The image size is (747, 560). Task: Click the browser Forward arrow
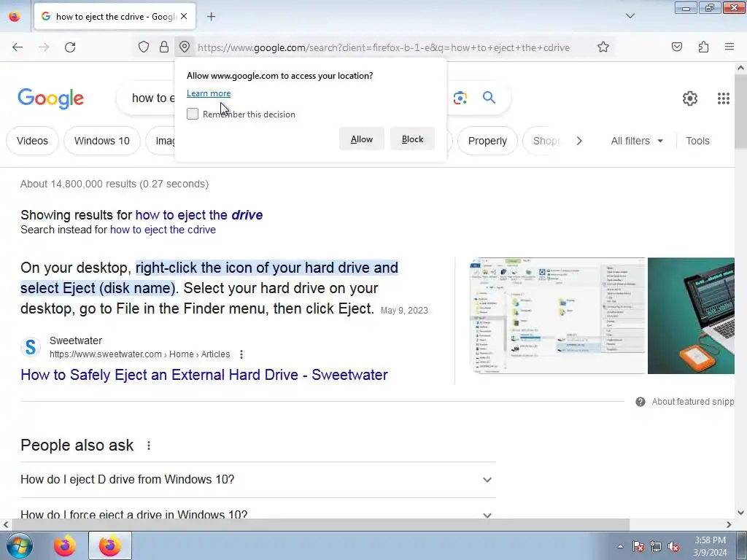pyautogui.click(x=44, y=47)
